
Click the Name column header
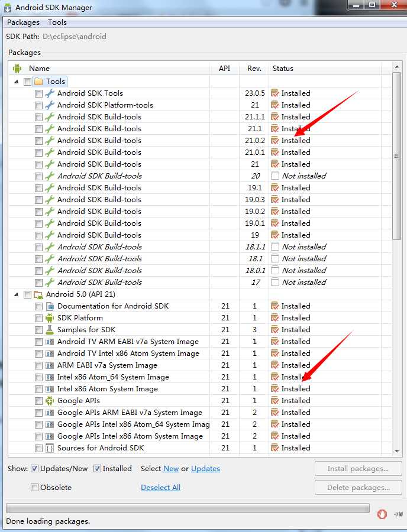(x=109, y=69)
